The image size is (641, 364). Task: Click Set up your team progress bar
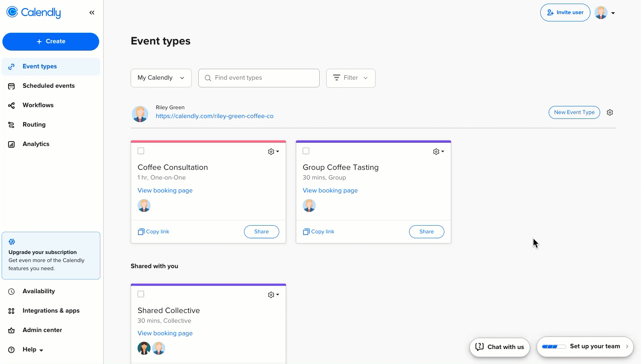coord(554,347)
